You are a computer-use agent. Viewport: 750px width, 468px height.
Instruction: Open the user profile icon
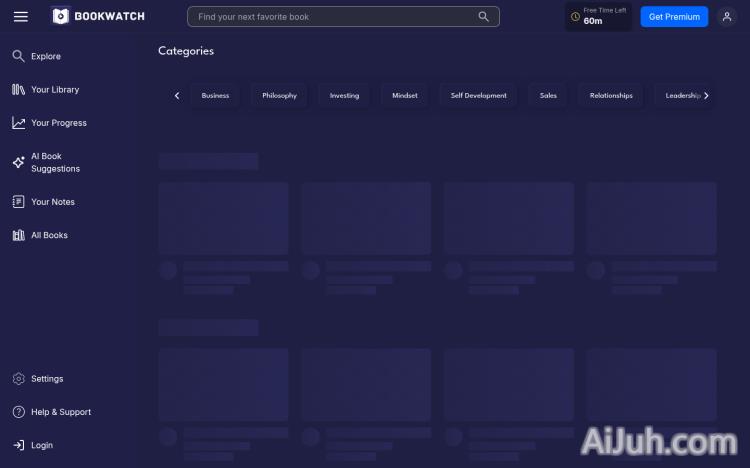coord(727,17)
